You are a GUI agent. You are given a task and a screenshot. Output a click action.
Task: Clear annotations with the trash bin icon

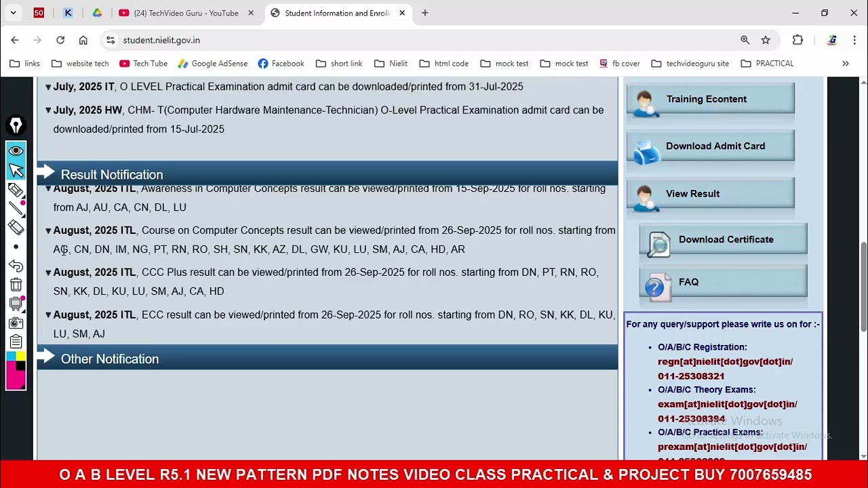point(16,285)
